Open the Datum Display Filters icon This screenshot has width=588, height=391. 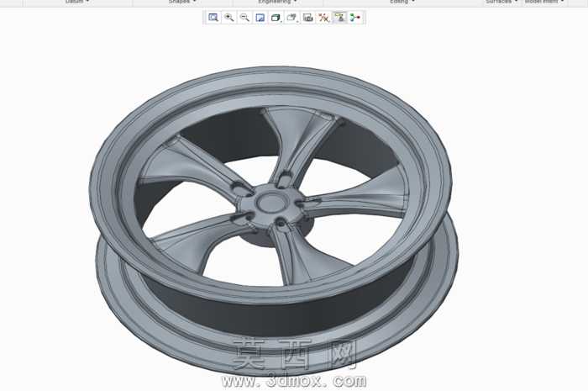click(323, 18)
